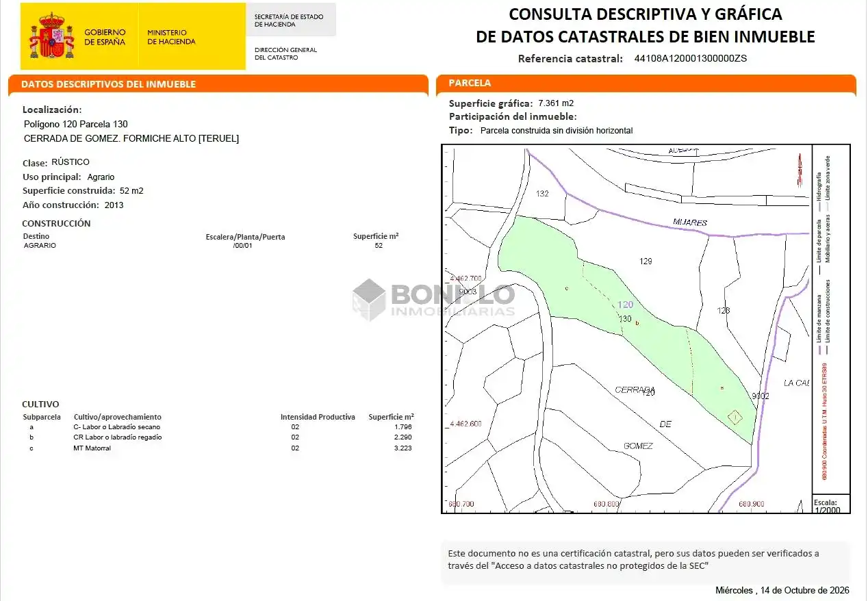Select "DIRECCIÓN GENERAL DEL CATASTRO" text

[285, 53]
